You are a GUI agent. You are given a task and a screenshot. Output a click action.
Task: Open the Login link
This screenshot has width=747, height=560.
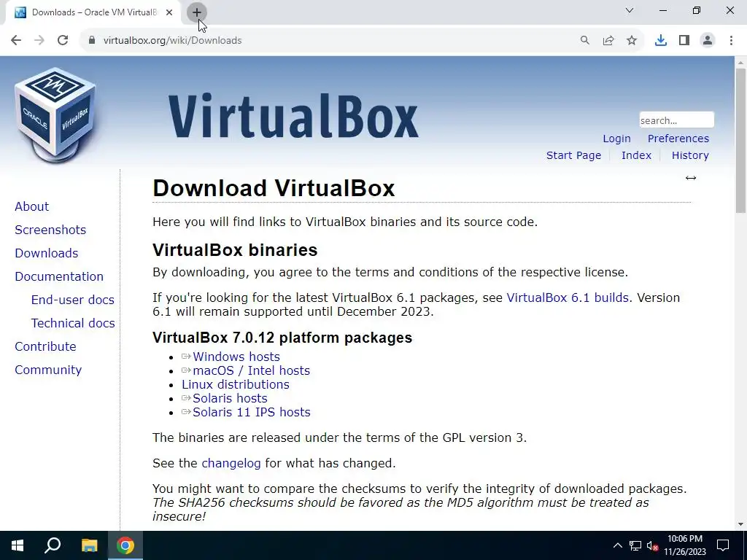click(x=616, y=139)
